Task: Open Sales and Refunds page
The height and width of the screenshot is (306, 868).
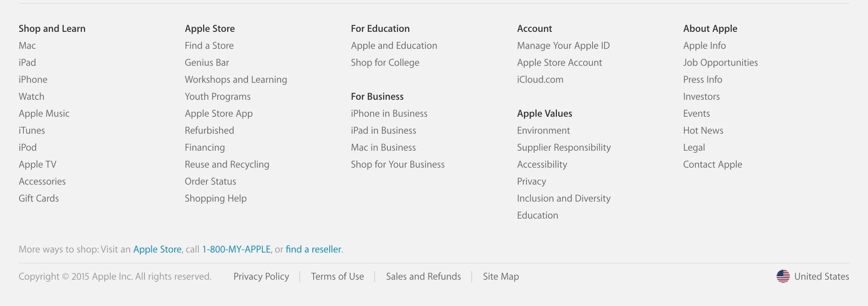Action: pyautogui.click(x=423, y=277)
